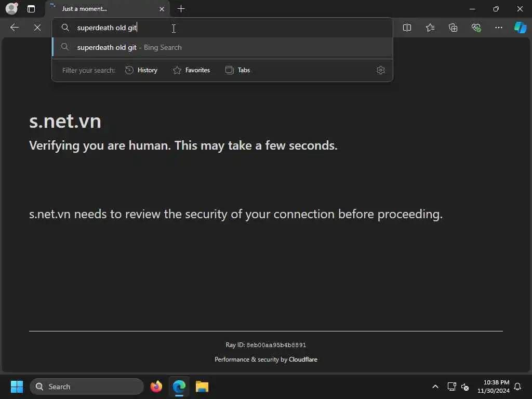Image resolution: width=532 pixels, height=399 pixels.
Task: Show hidden system tray icons
Action: pos(435,387)
